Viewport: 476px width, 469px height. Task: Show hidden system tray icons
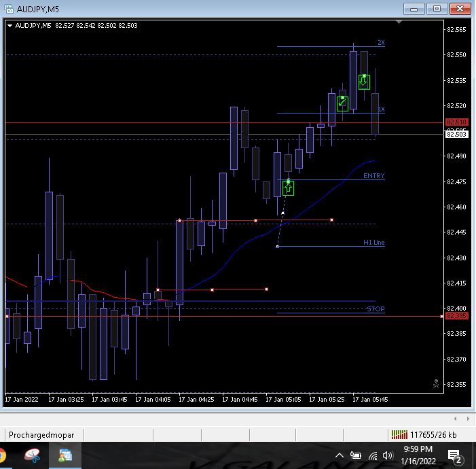[x=340, y=455]
